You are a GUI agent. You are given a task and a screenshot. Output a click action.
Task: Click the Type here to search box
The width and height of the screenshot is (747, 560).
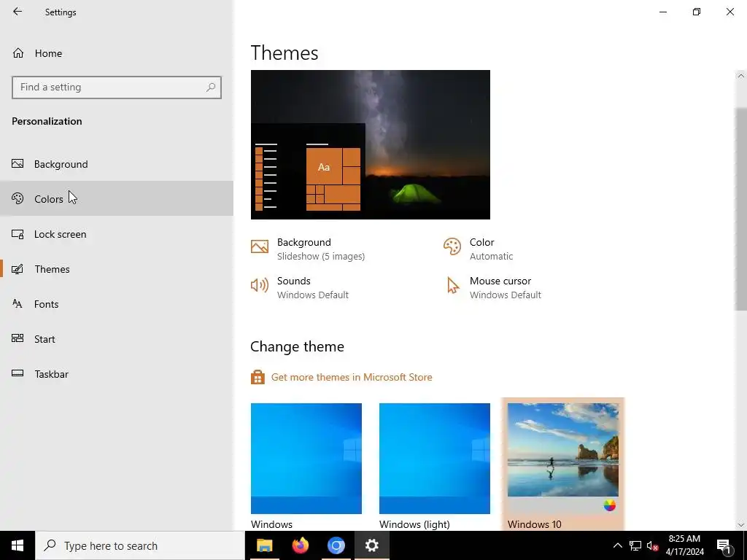tap(139, 545)
